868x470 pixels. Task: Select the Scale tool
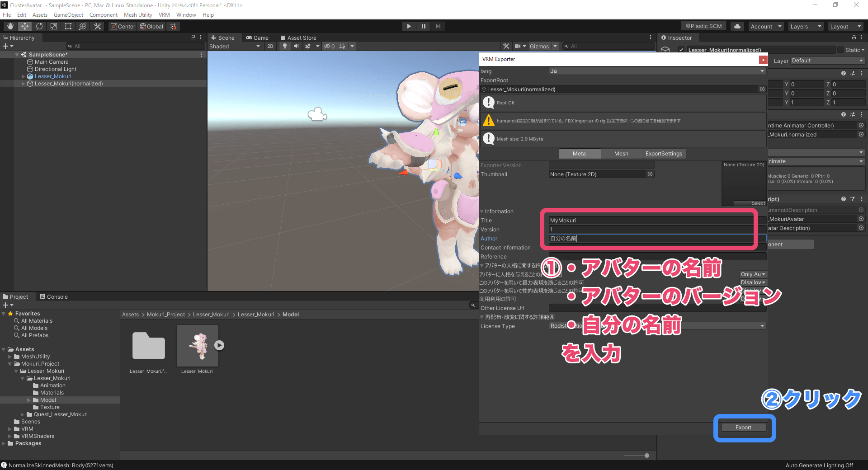click(x=54, y=26)
